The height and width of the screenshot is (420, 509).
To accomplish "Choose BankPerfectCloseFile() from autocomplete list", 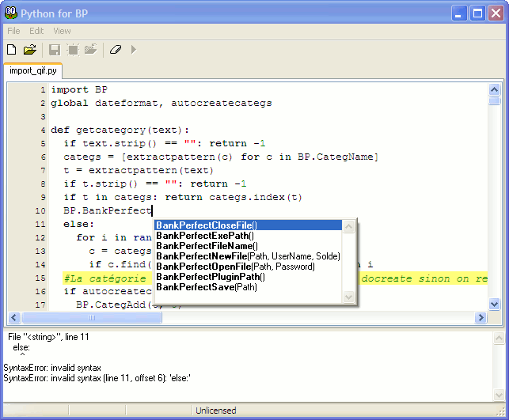I will point(249,225).
